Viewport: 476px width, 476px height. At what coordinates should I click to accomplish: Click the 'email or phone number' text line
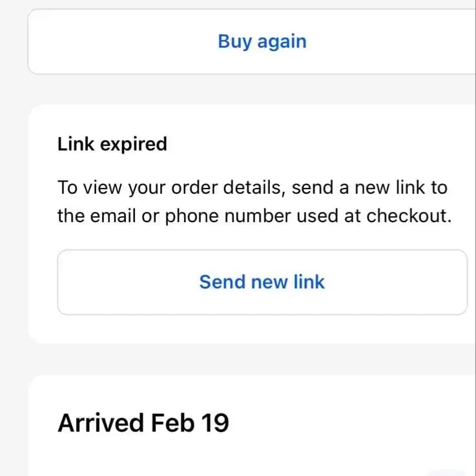pyautogui.click(x=252, y=216)
